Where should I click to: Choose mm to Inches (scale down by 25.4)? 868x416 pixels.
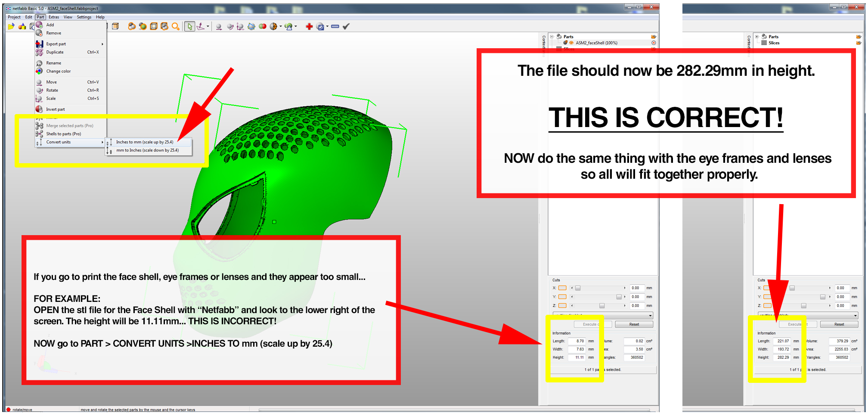coord(149,150)
